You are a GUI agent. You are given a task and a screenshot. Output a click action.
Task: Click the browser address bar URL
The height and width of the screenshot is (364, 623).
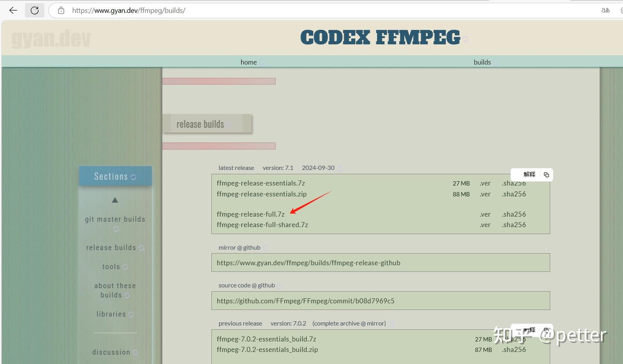[x=129, y=10]
